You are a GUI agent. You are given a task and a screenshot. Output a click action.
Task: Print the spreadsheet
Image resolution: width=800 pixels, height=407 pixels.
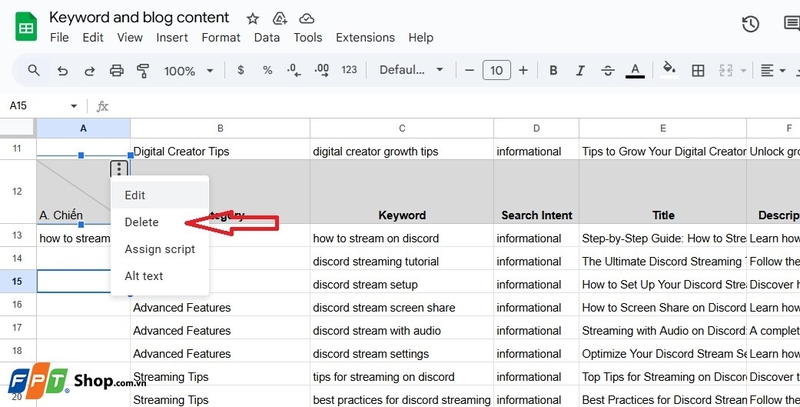[x=117, y=70]
